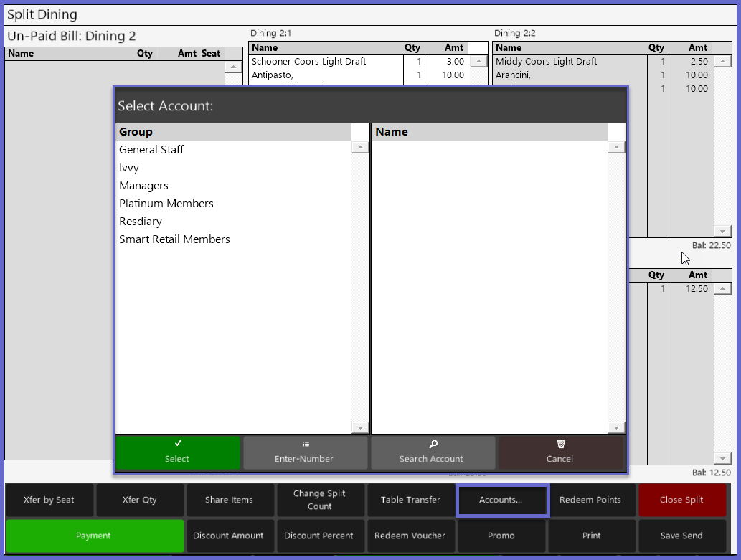Click the Save Send button

[681, 536]
